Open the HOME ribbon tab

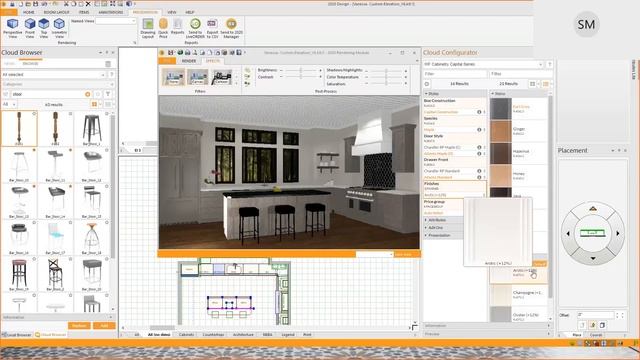pos(29,12)
